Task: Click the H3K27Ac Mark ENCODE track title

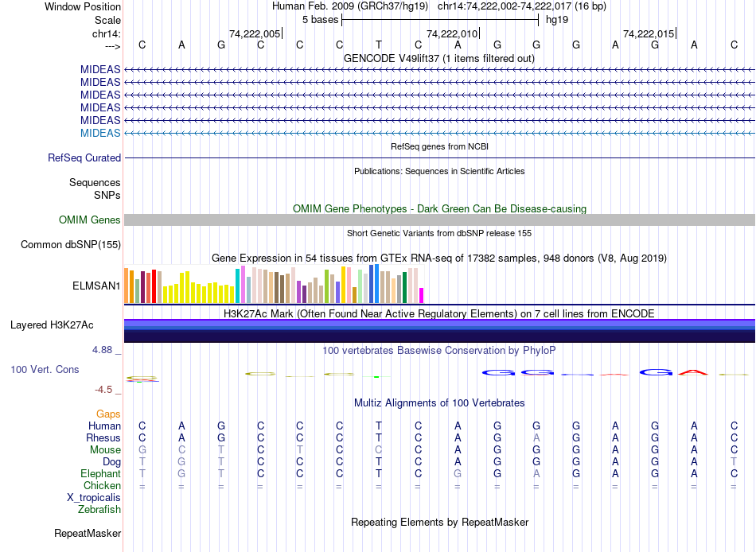Action: click(x=439, y=314)
